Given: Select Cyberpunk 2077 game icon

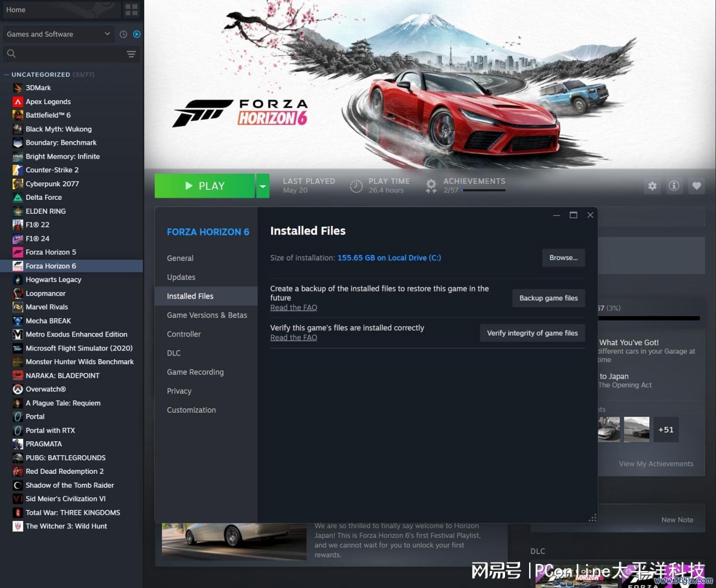Looking at the screenshot, I should point(18,184).
